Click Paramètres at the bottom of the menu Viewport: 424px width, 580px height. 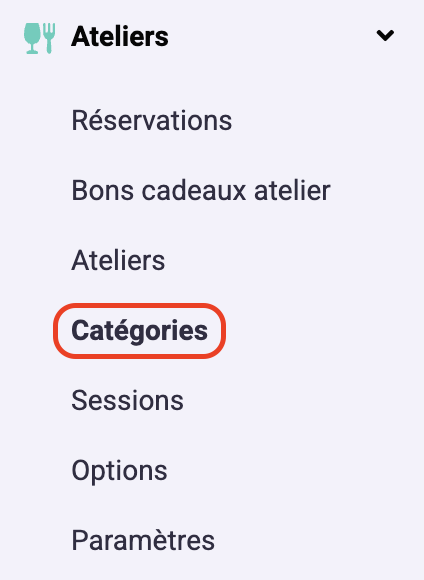pyautogui.click(x=143, y=540)
